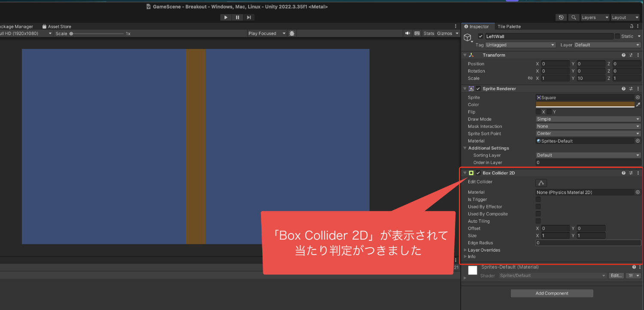Viewport: 644px width, 310px height.
Task: Open the Box Collider 2D three-dot menu
Action: [x=638, y=173]
